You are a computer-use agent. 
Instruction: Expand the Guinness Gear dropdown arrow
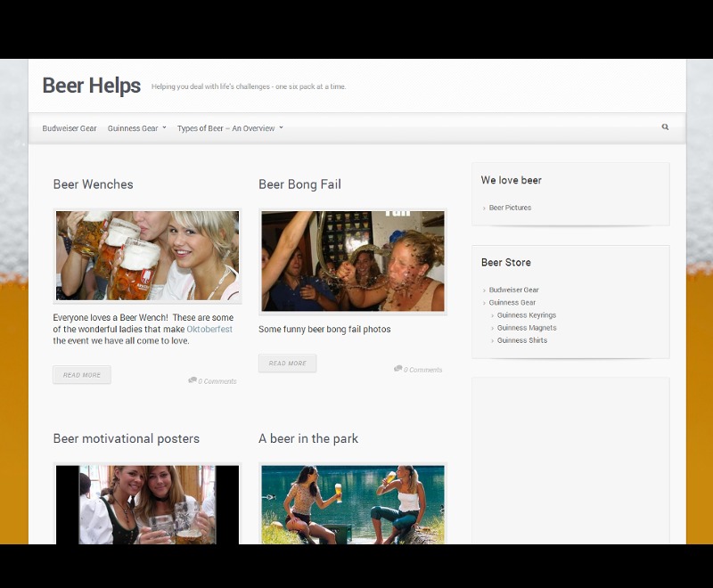165,127
